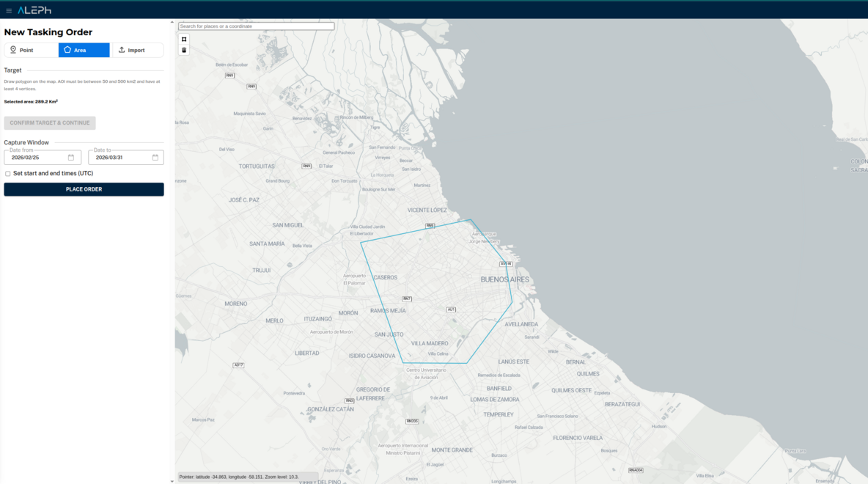Click the polygon's northern vertex near Aeroparque
The image size is (868, 484).
click(x=471, y=219)
